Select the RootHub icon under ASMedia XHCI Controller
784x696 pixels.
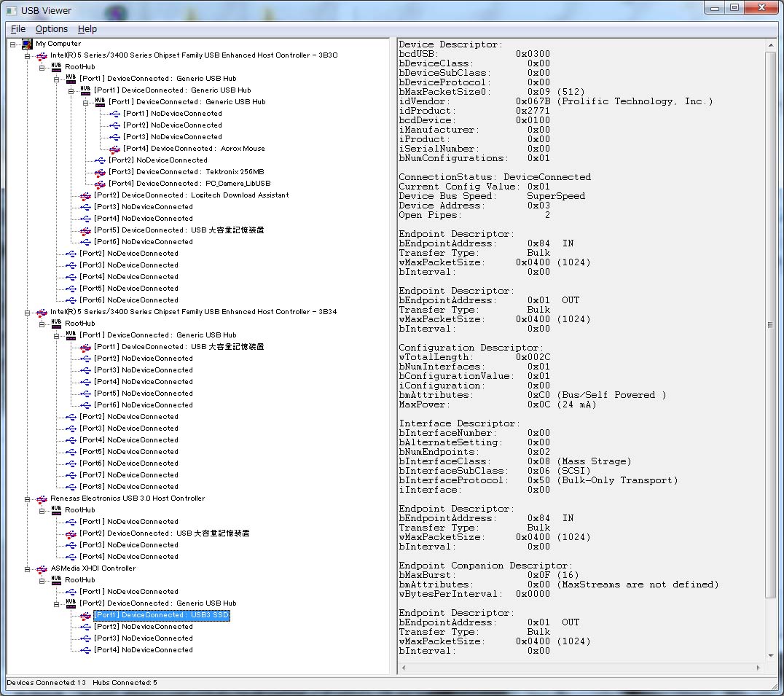55,580
